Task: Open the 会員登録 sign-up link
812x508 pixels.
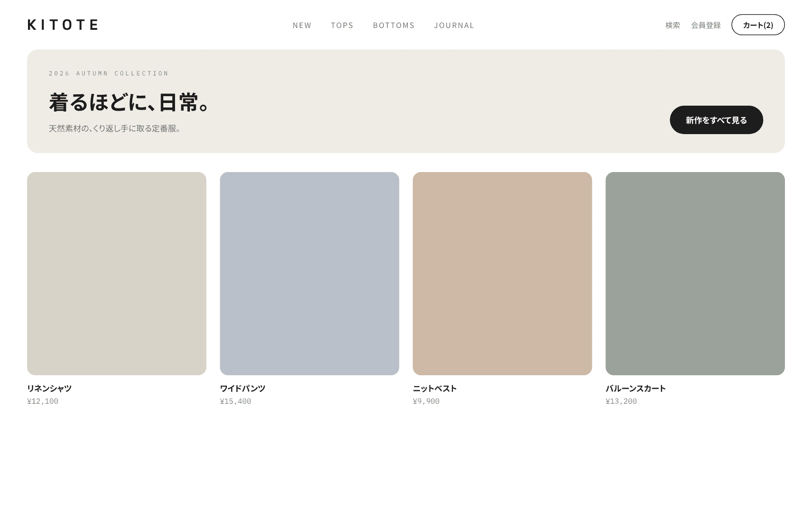Action: coord(706,25)
